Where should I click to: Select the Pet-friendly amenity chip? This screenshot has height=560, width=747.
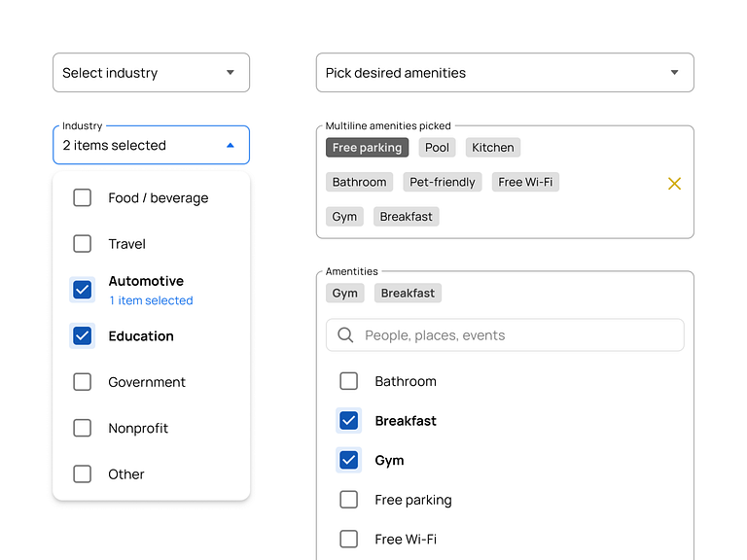click(x=443, y=182)
